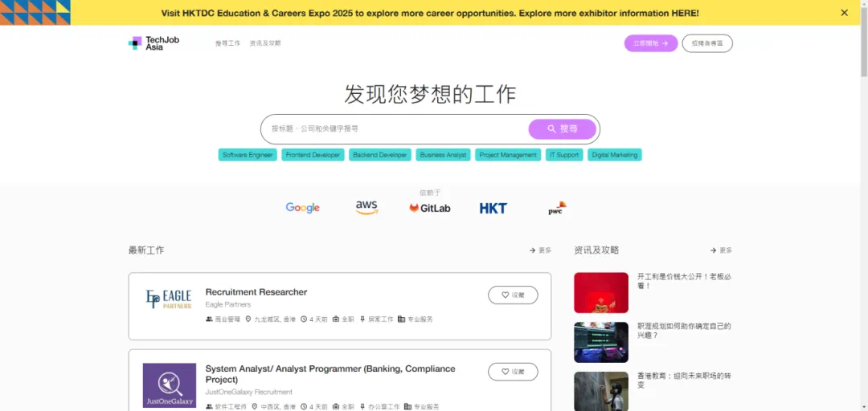Screen dimensions: 868x411
Task: Open the red article thumbnail about 开工利是
Action: tap(601, 292)
